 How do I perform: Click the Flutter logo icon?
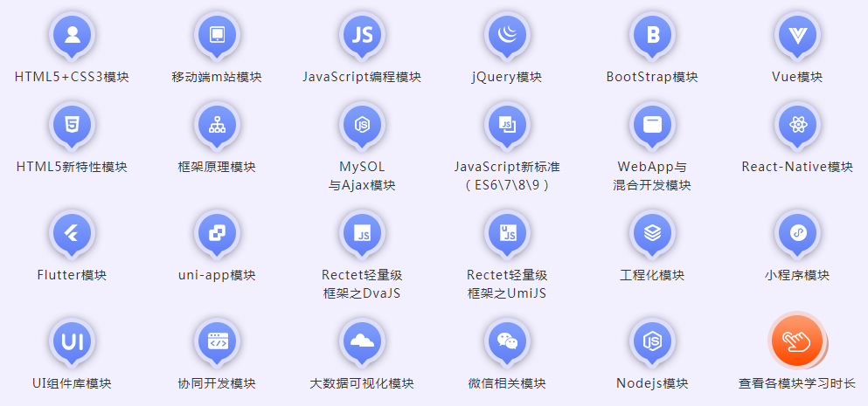(x=72, y=234)
